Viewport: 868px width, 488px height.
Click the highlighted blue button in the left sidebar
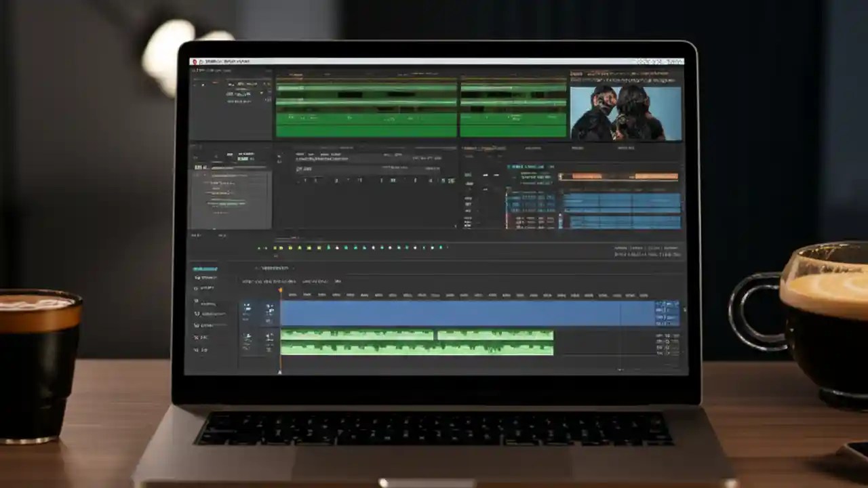(205, 269)
